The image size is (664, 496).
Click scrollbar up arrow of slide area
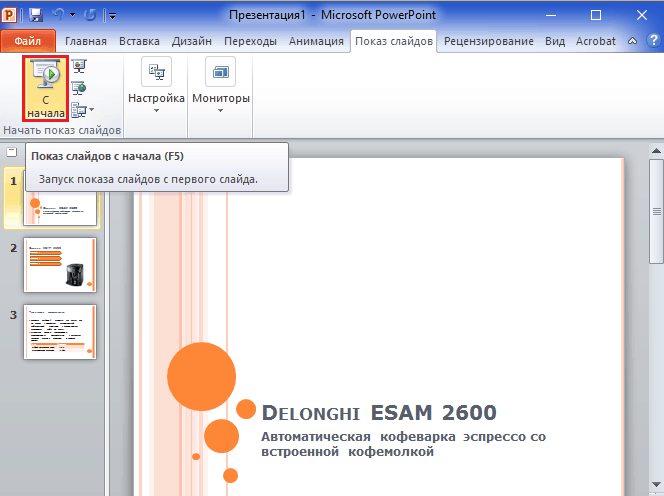pyautogui.click(x=656, y=150)
